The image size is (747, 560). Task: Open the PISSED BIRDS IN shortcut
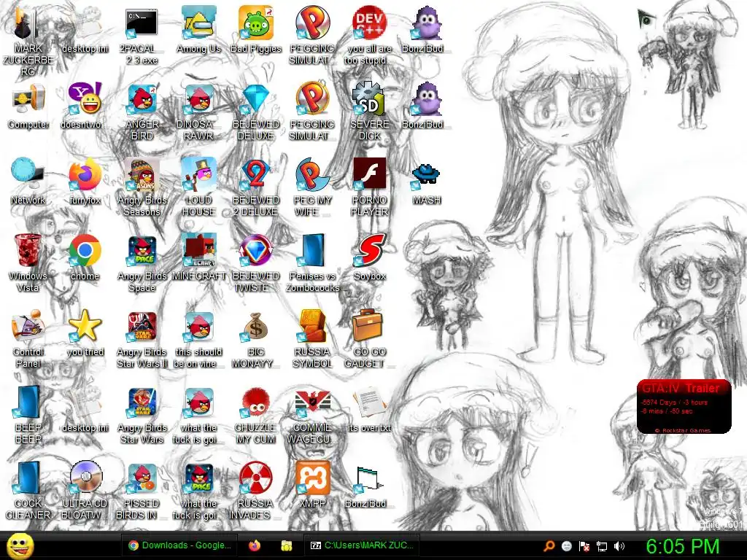pyautogui.click(x=142, y=478)
